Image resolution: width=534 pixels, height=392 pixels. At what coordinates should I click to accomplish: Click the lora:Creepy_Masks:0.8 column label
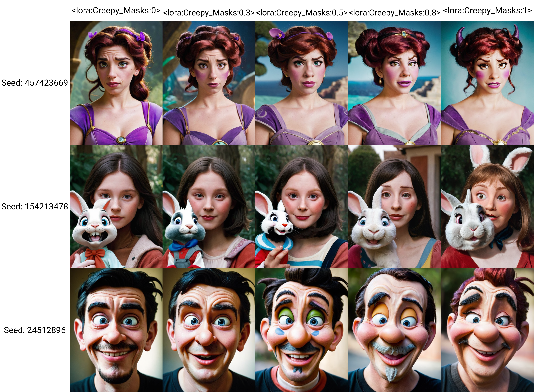[x=395, y=13]
